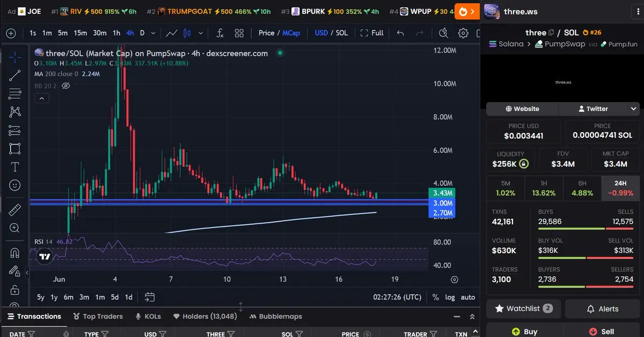Switch to Top Traders tab
Screen dimensions: 644x337
[98, 316]
